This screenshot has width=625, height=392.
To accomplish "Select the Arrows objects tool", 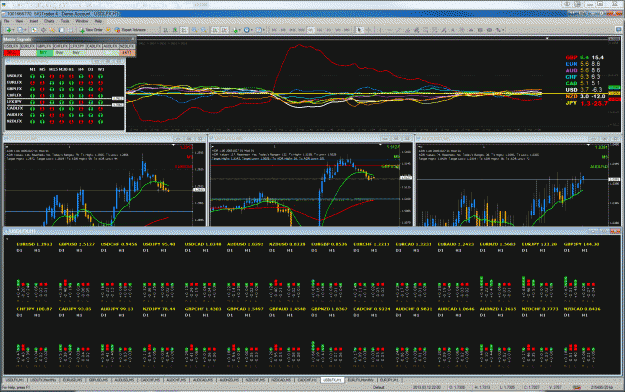I will (498, 30).
